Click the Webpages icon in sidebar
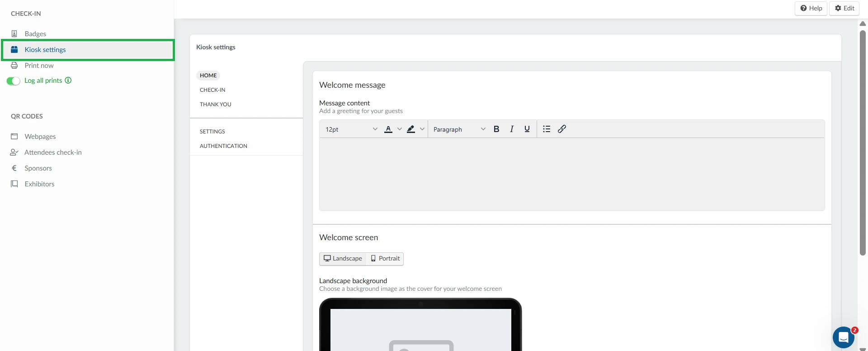 [14, 136]
